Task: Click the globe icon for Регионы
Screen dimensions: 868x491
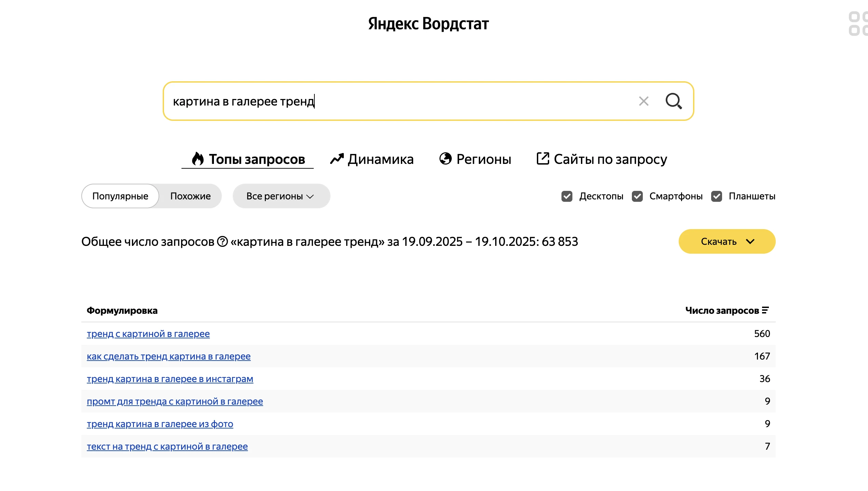Action: point(445,159)
